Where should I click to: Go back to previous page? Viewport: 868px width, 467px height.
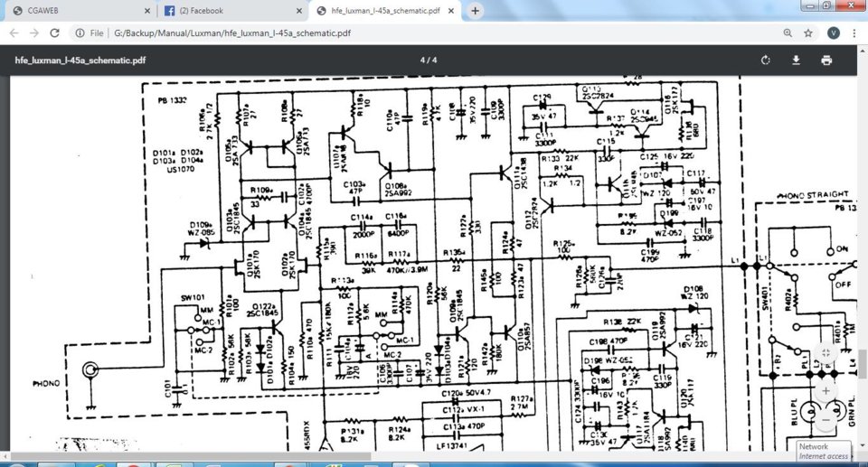tap(14, 33)
